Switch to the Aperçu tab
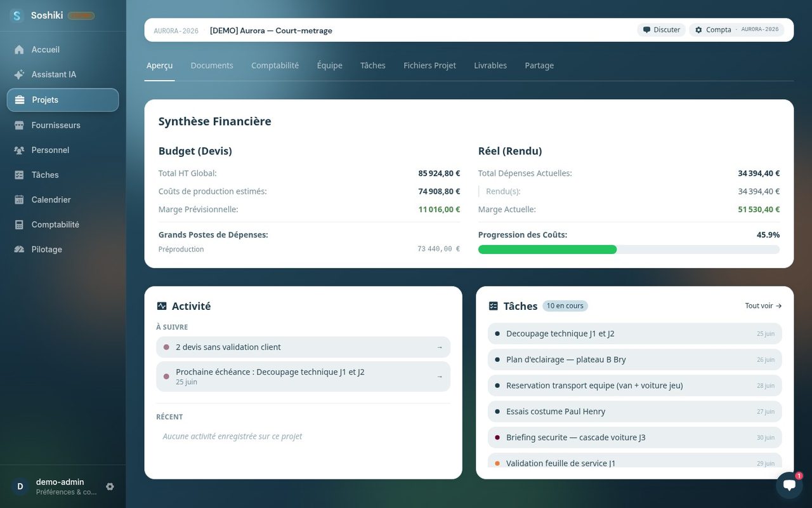 (x=159, y=65)
